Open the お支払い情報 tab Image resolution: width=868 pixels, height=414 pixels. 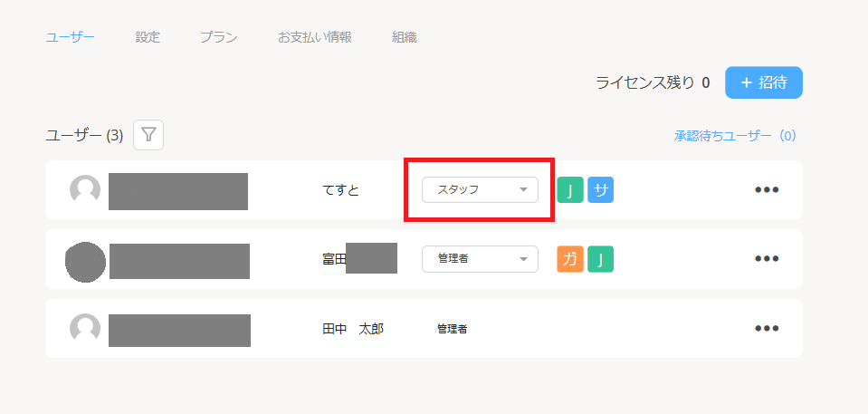(314, 37)
